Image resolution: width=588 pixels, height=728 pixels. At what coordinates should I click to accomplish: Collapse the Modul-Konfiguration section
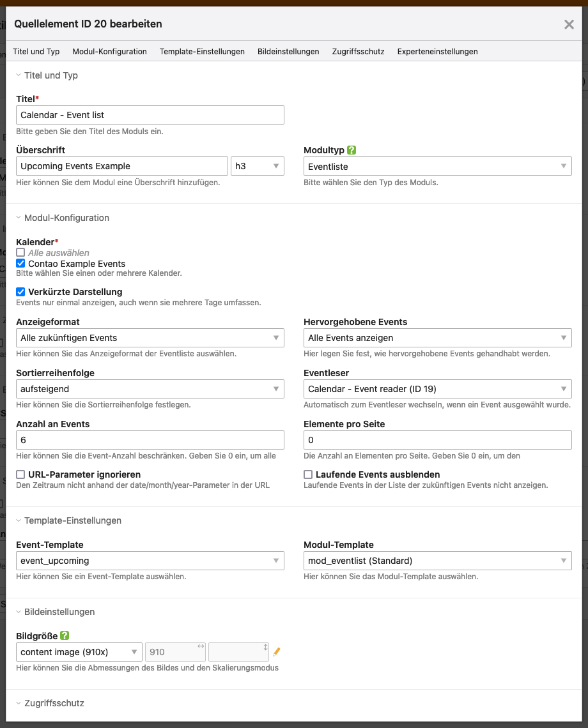click(19, 218)
